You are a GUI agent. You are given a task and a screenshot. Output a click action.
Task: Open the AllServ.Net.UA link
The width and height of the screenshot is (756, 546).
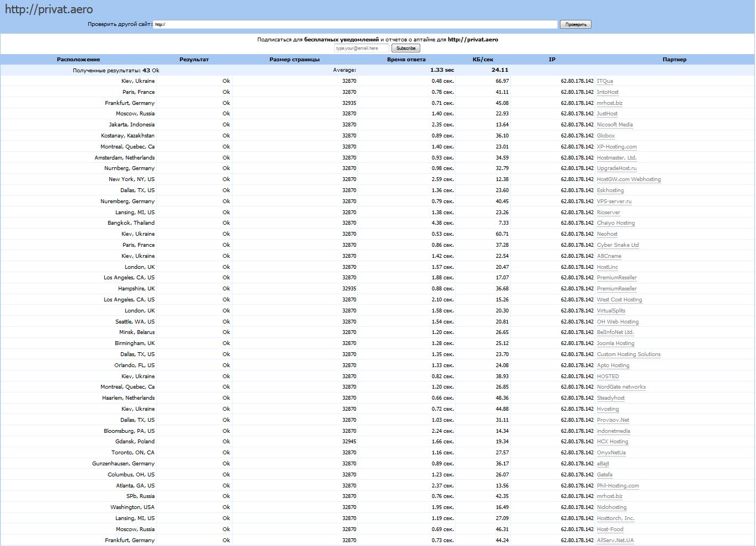[615, 540]
